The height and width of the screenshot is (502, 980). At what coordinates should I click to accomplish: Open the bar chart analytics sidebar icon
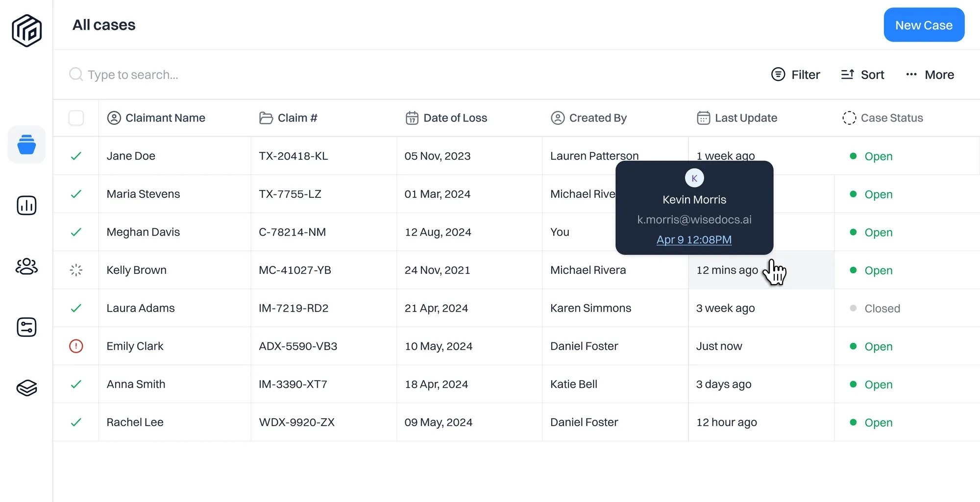point(26,205)
